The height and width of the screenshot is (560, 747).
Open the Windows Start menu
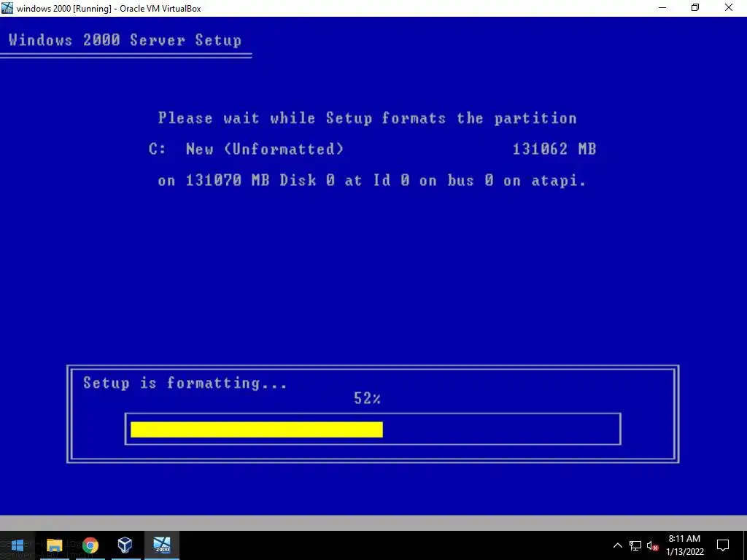pos(18,545)
